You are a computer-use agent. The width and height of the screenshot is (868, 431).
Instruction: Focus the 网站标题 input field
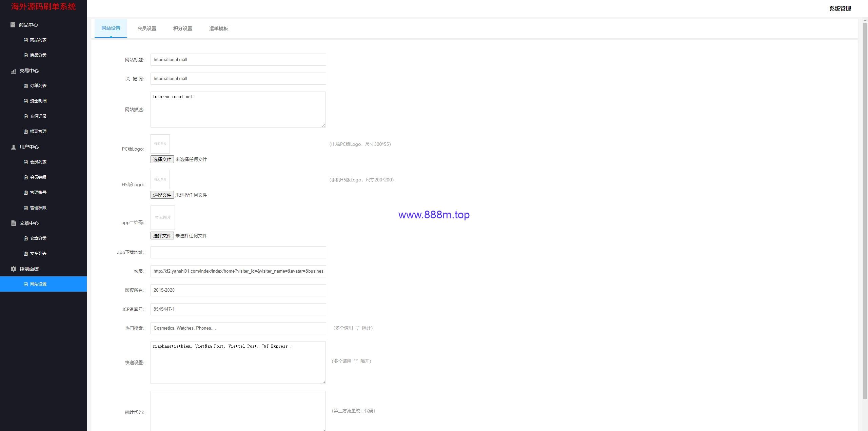tap(238, 60)
